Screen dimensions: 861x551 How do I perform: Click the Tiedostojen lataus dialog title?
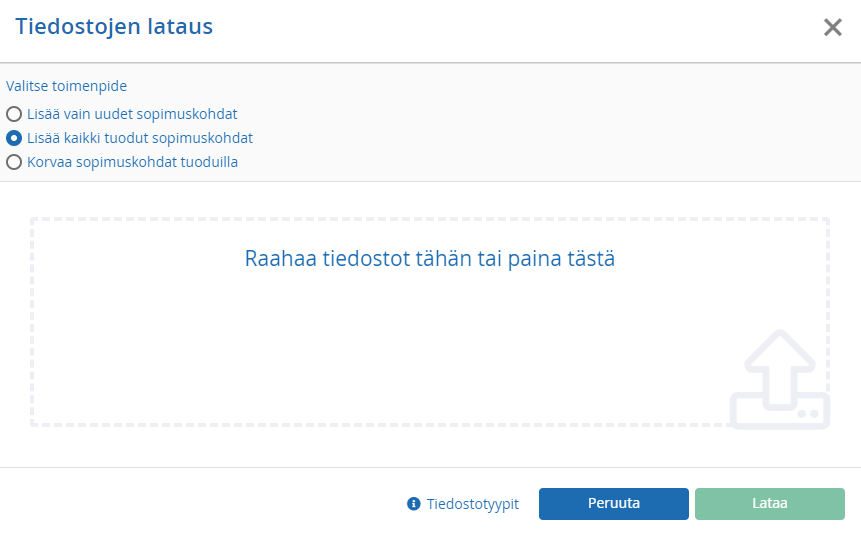coord(114,26)
